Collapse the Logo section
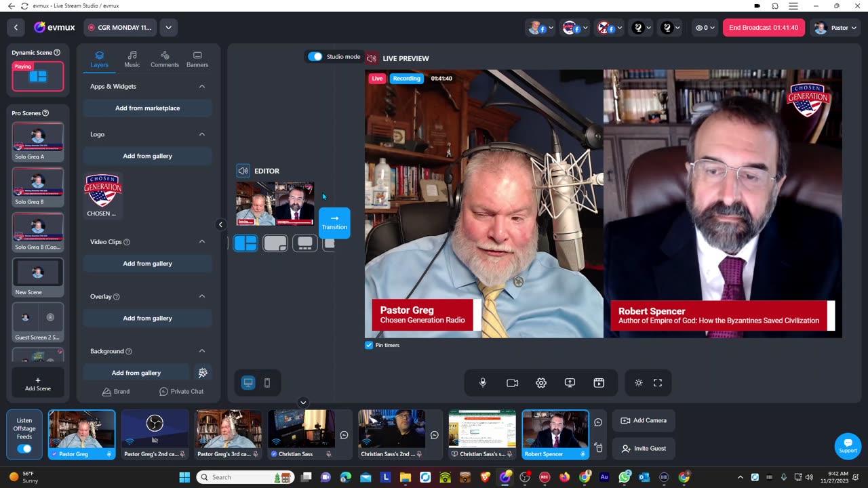Screen dimensions: 868x488 (x=202, y=134)
